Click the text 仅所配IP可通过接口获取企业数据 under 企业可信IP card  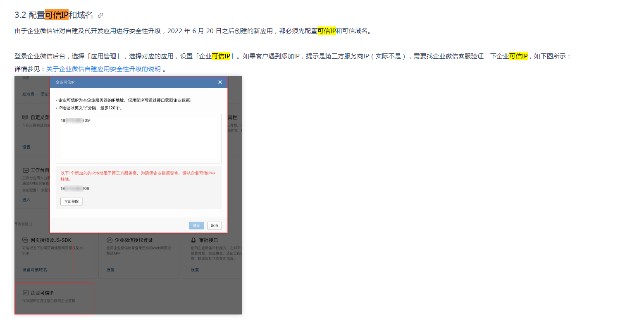(x=49, y=301)
